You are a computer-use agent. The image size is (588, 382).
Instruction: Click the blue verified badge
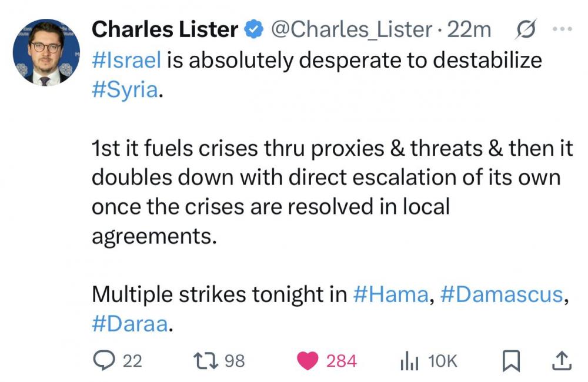253,30
